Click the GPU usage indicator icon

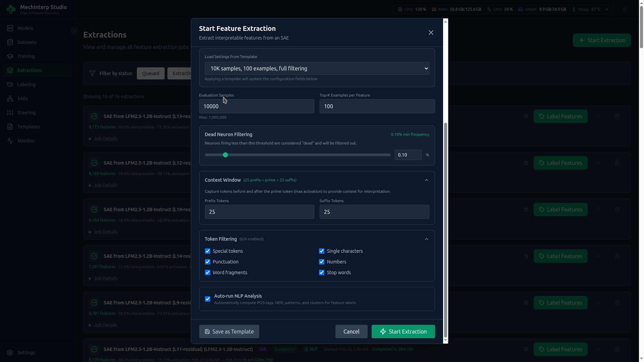tap(489, 9)
